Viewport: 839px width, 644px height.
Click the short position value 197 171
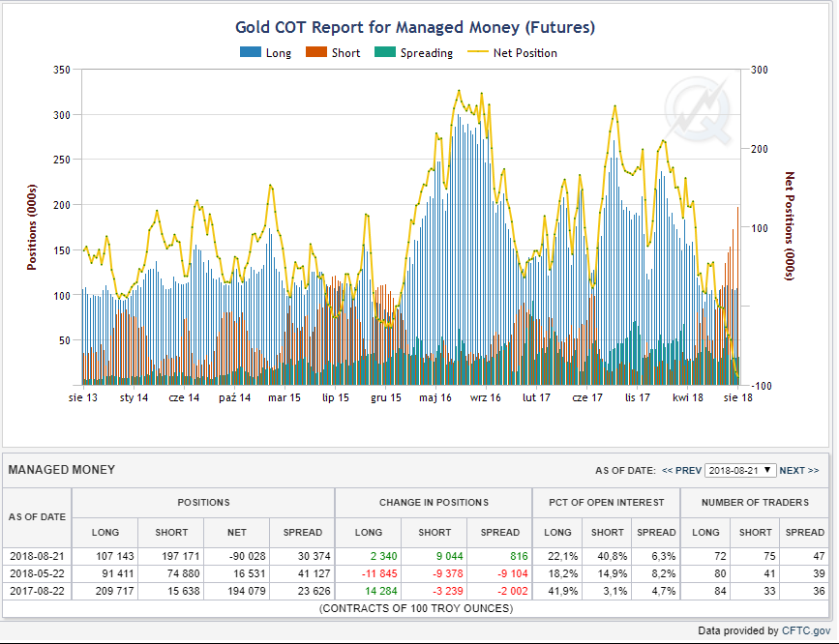tap(180, 556)
